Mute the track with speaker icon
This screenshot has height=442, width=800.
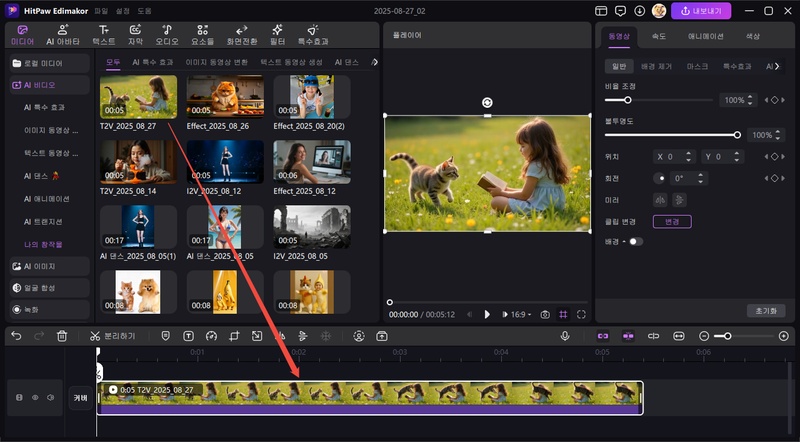point(51,397)
